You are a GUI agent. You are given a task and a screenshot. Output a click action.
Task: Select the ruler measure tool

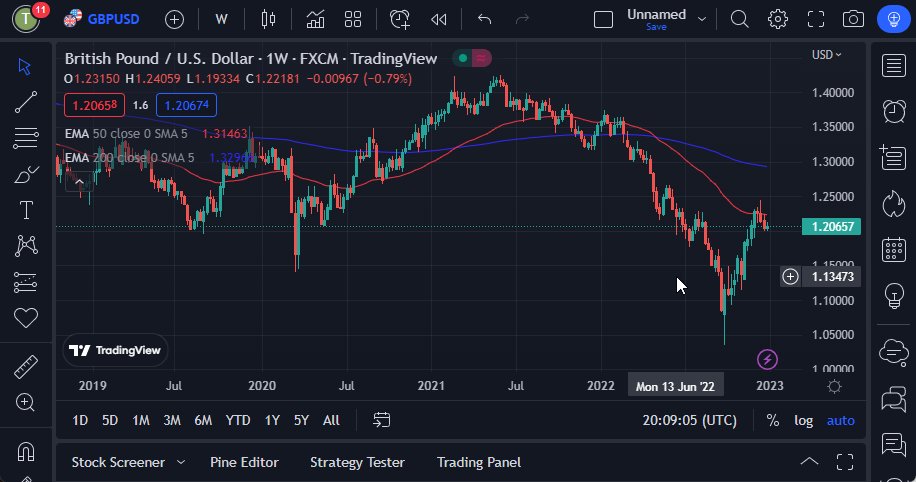pyautogui.click(x=26, y=367)
